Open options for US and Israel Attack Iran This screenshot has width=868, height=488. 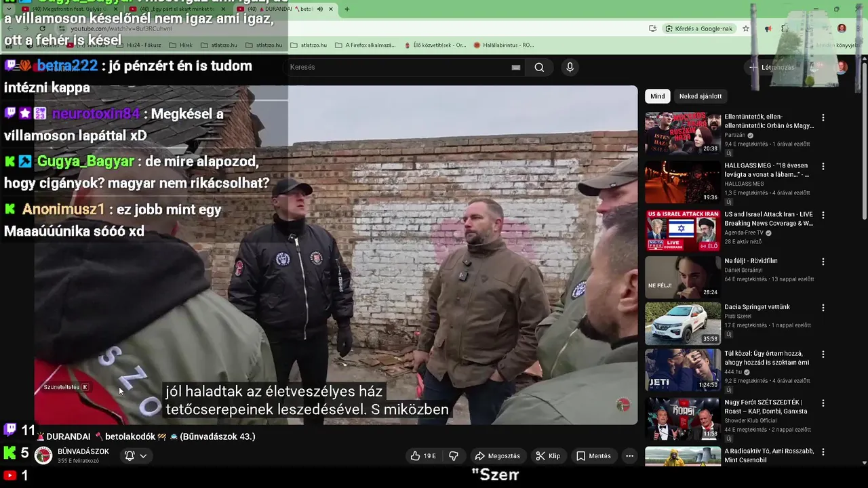tap(823, 215)
